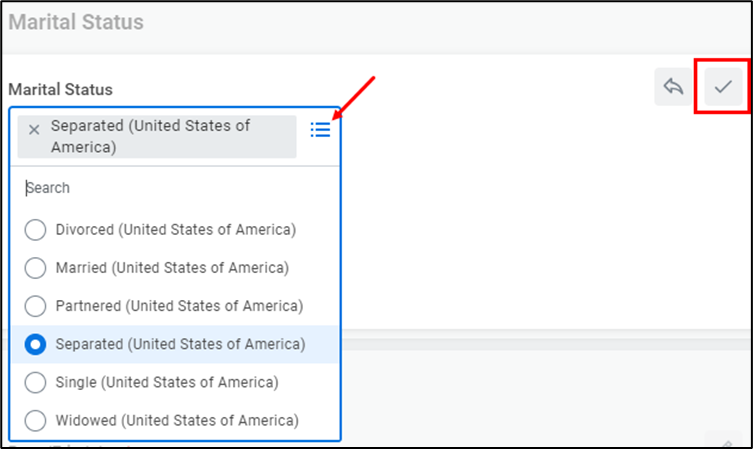
Task: Click the "Partnered (United States of America)" label text
Action: coord(179,306)
